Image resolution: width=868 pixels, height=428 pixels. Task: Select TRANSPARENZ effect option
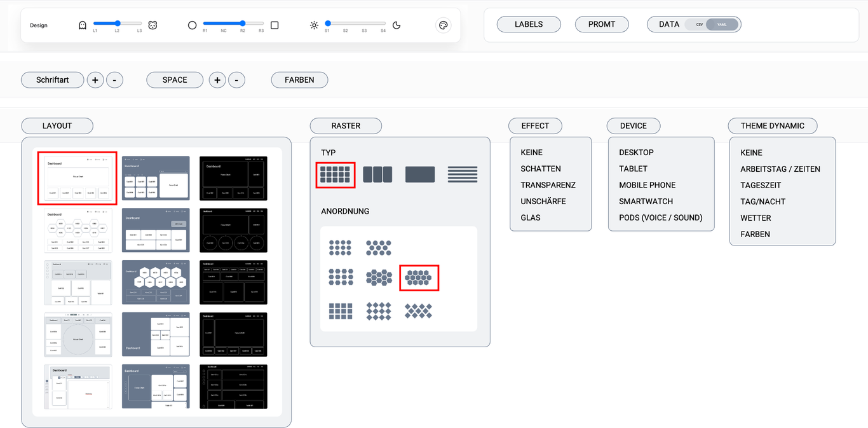coord(548,185)
